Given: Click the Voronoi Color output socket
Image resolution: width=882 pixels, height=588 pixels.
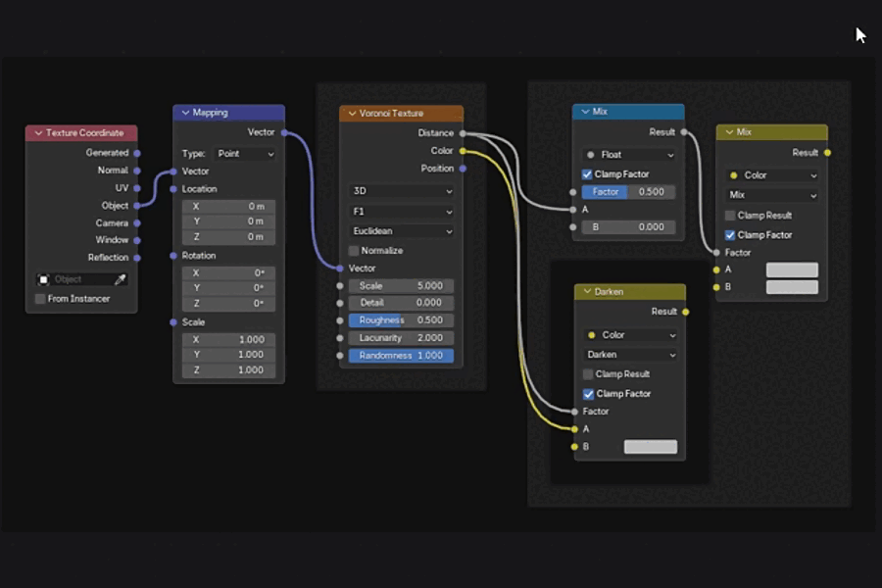Looking at the screenshot, I should [463, 151].
